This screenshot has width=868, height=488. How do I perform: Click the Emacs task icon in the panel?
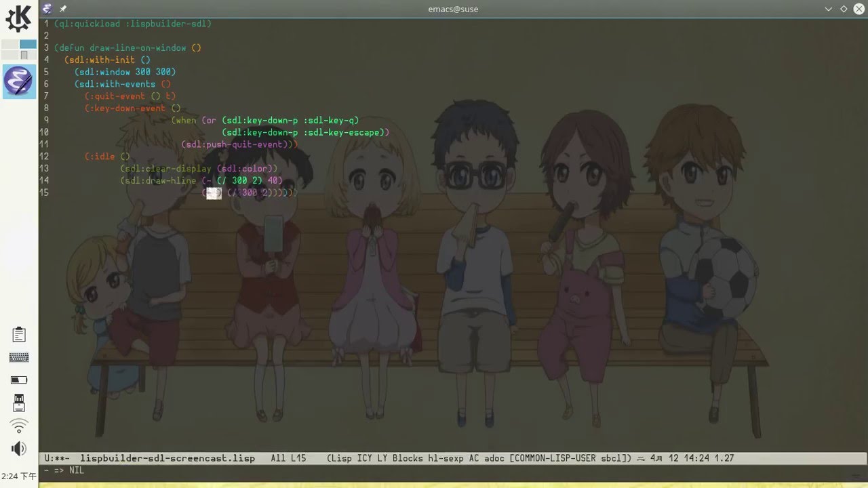19,81
